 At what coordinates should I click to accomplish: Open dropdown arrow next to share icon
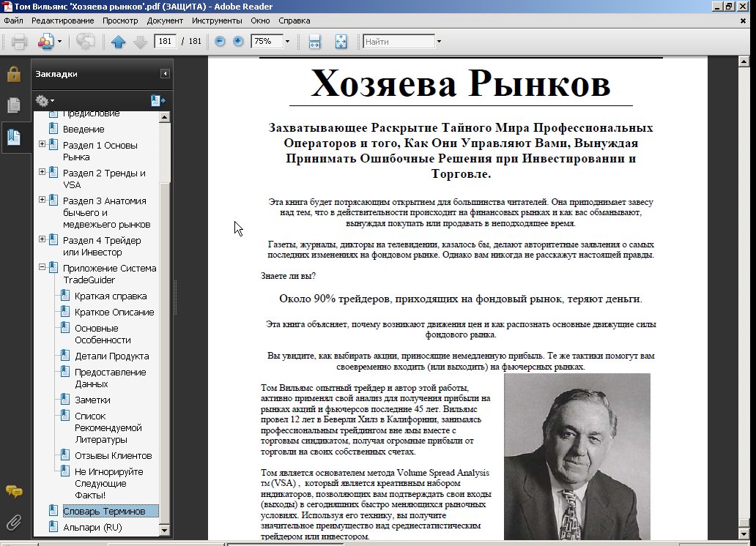pyautogui.click(x=60, y=42)
